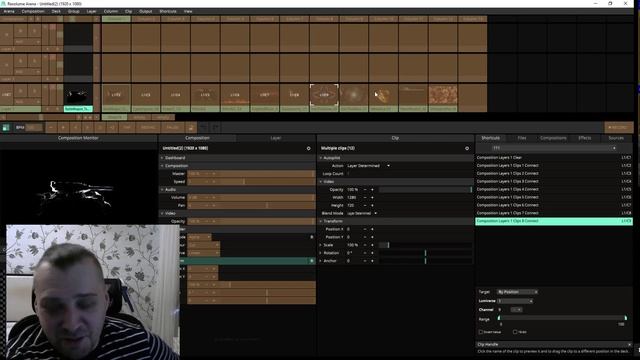Open the clip Blend Mode dropdown
The height and width of the screenshot is (360, 640).
(x=362, y=213)
